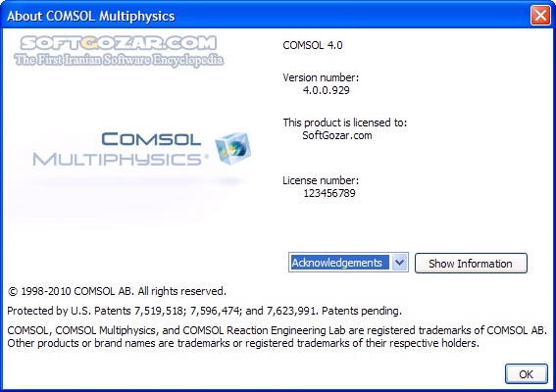Click the 'Version number:' label
Image resolution: width=556 pixels, height=392 pixels.
point(321,77)
